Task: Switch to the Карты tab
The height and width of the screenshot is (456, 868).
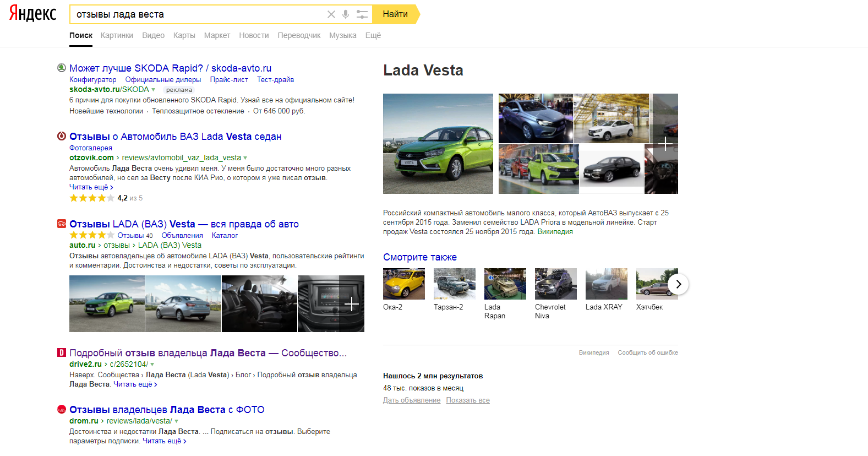Action: click(184, 35)
